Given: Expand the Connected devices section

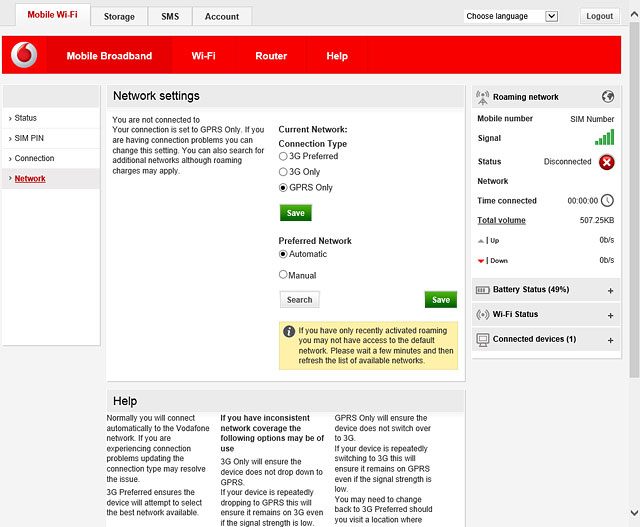Looking at the screenshot, I should click(x=610, y=340).
